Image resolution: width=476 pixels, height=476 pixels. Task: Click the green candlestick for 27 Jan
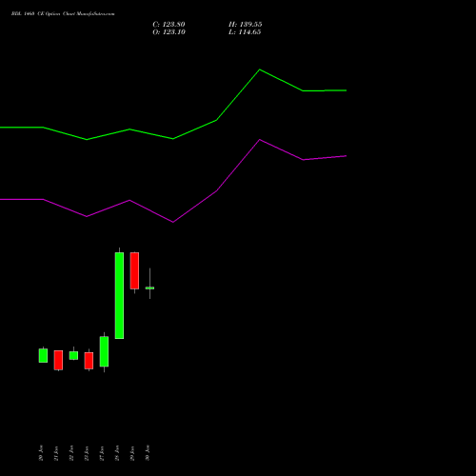104,351
